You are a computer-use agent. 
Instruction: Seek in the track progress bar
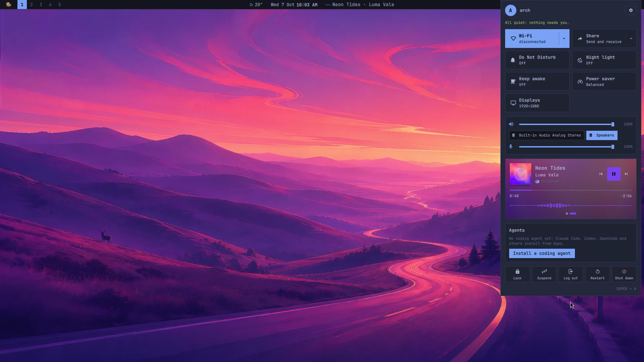pos(571,190)
